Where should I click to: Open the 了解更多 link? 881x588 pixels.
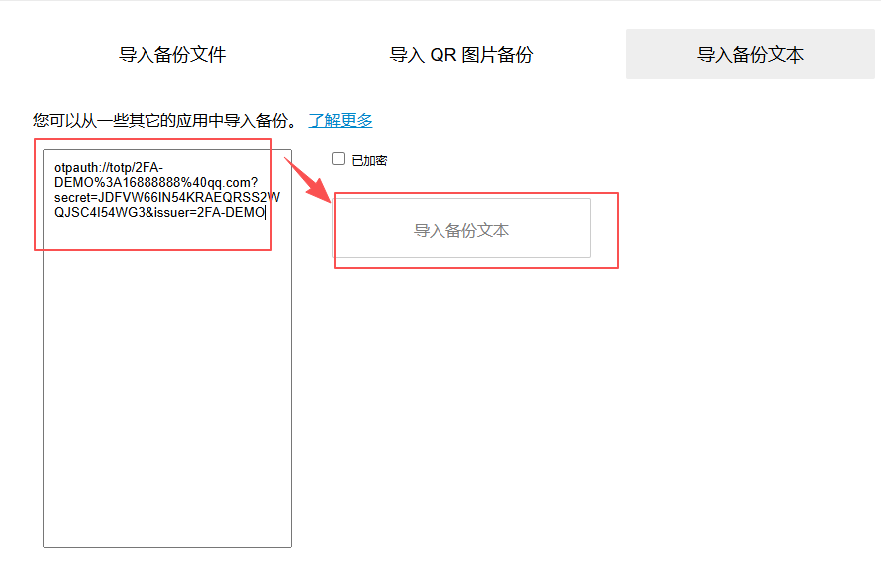tap(340, 121)
